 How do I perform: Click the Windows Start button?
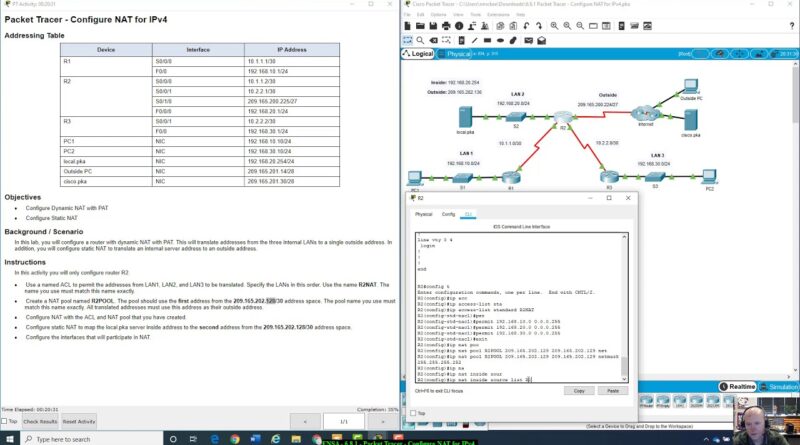click(10, 439)
